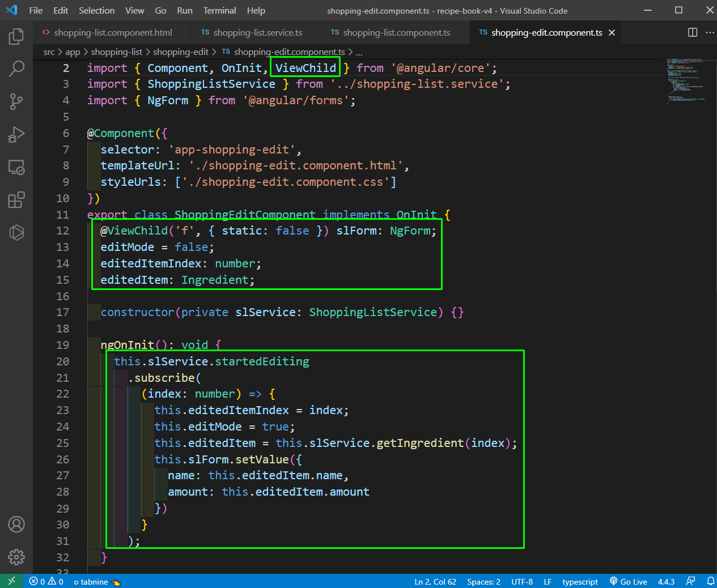Screen dimensions: 717x588
Task: Open the editor More Actions ellipsis
Action: point(710,32)
